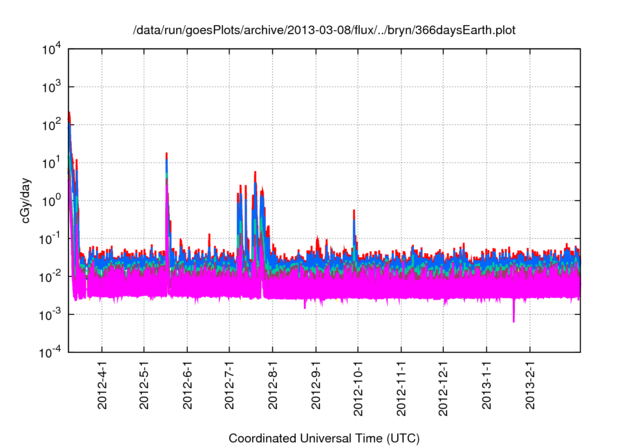Click the 2012-12-1 date tick label
Viewport: 640px width, 448px height.
(x=444, y=388)
